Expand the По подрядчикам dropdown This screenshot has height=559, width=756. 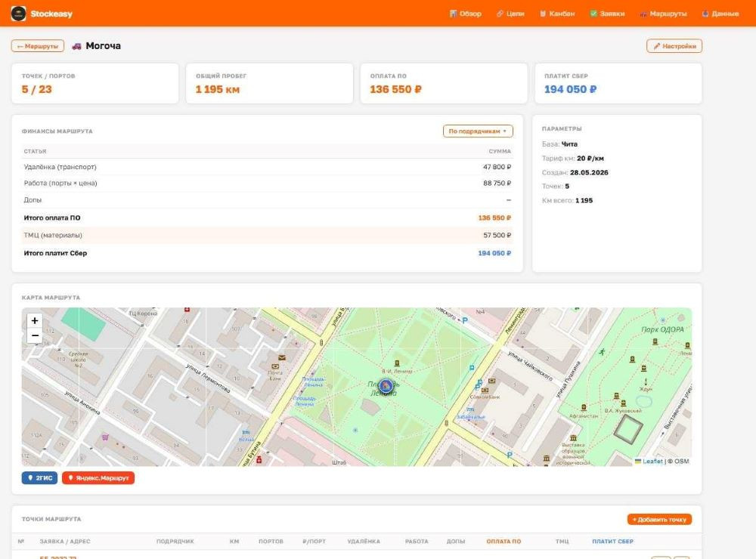(478, 131)
